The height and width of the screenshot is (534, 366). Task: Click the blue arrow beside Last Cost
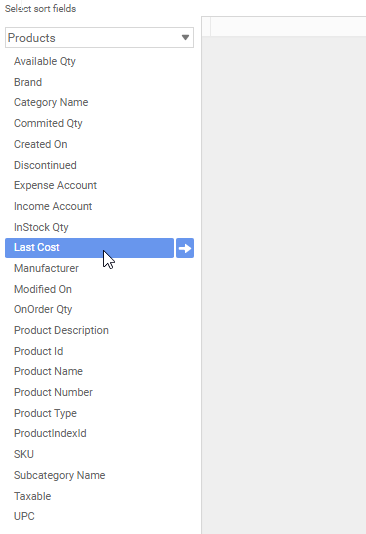point(185,248)
